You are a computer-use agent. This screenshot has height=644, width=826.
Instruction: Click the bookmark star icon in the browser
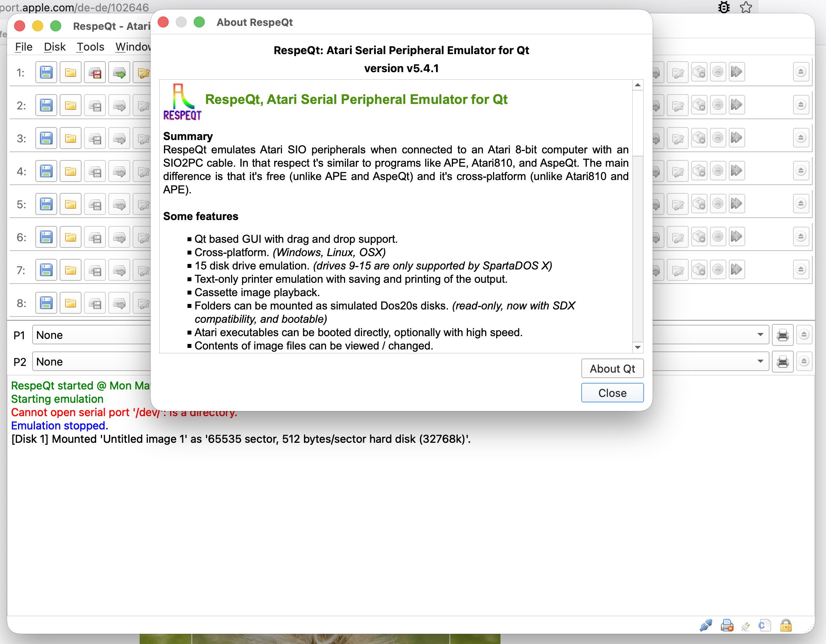[x=746, y=7]
